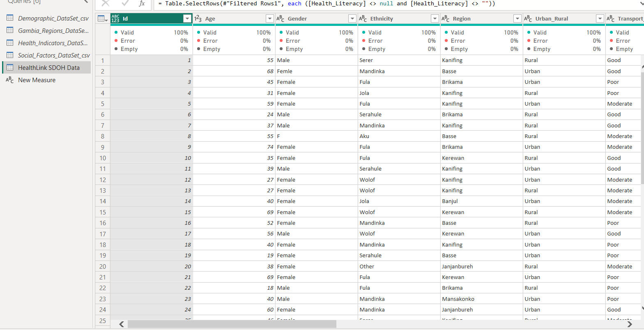Screen dimensions: 644x330
Task: Open the Urban_Rural column filter dropdown
Action: pos(600,18)
